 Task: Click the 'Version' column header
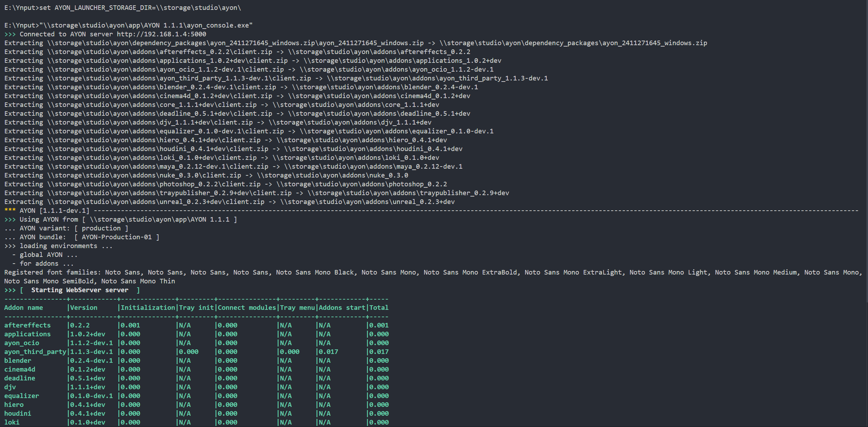click(x=84, y=308)
